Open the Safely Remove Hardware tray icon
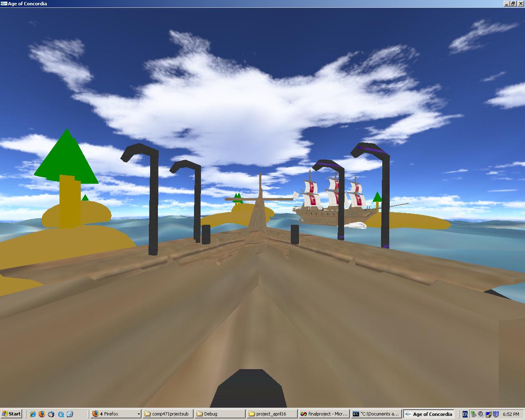Viewport: 525px width, 420px height. 473,414
